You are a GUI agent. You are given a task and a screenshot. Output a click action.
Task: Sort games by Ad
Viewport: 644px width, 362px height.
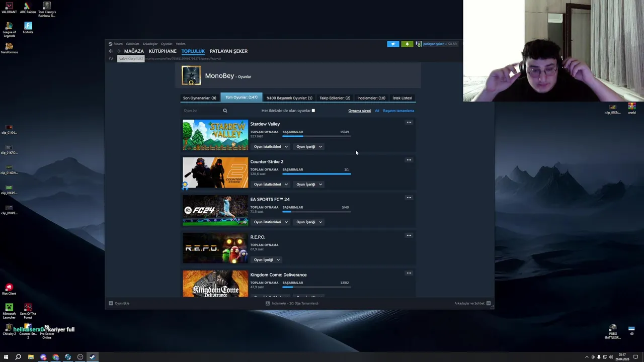click(x=377, y=111)
